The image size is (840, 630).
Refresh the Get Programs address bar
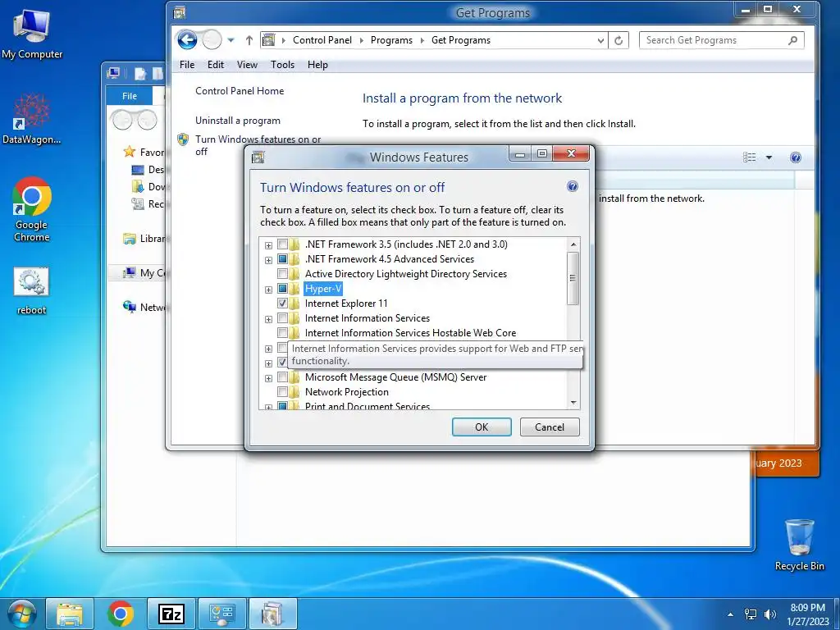pyautogui.click(x=619, y=40)
